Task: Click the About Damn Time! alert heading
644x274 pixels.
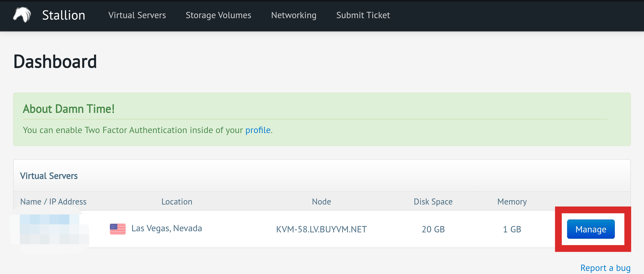Action: (69, 109)
